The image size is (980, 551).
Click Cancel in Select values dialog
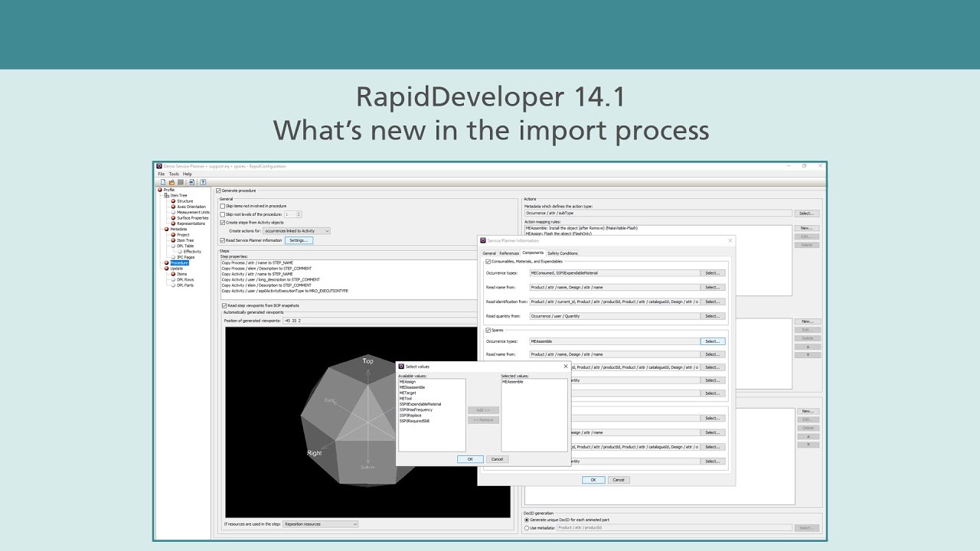(x=497, y=459)
